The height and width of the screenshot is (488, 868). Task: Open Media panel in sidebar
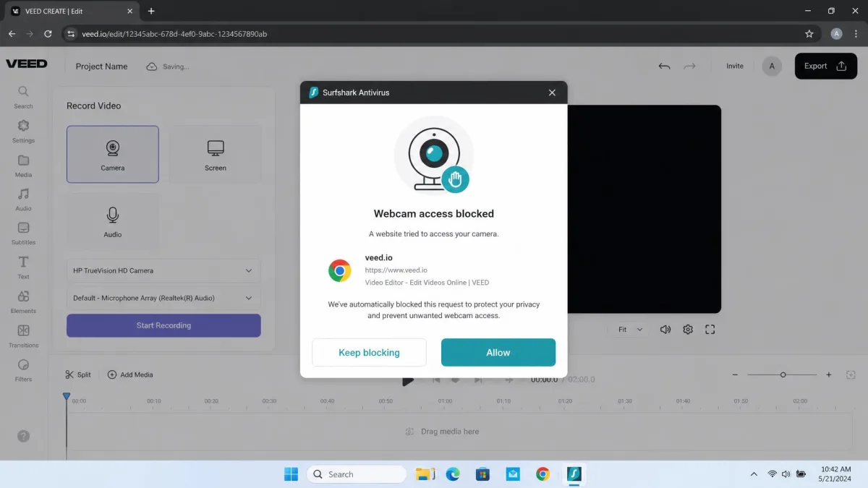coord(23,165)
